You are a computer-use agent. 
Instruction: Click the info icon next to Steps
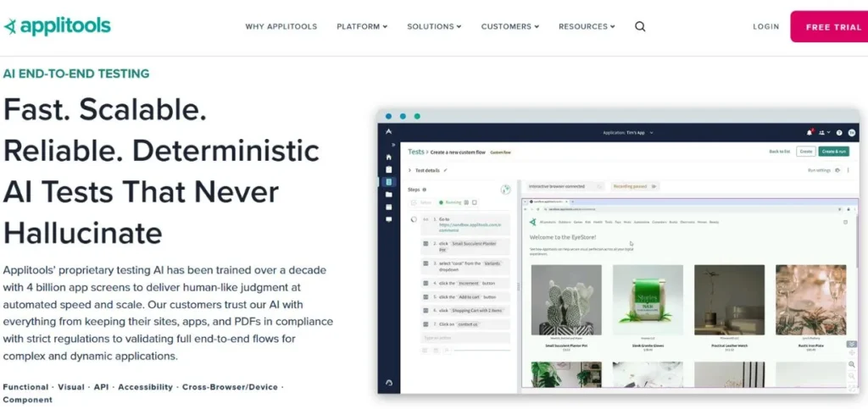pyautogui.click(x=425, y=190)
